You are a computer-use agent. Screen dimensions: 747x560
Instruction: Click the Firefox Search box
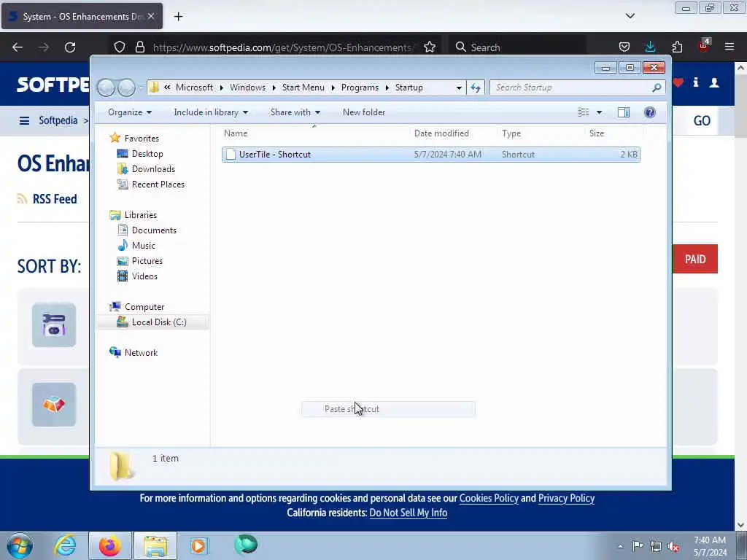click(x=517, y=47)
